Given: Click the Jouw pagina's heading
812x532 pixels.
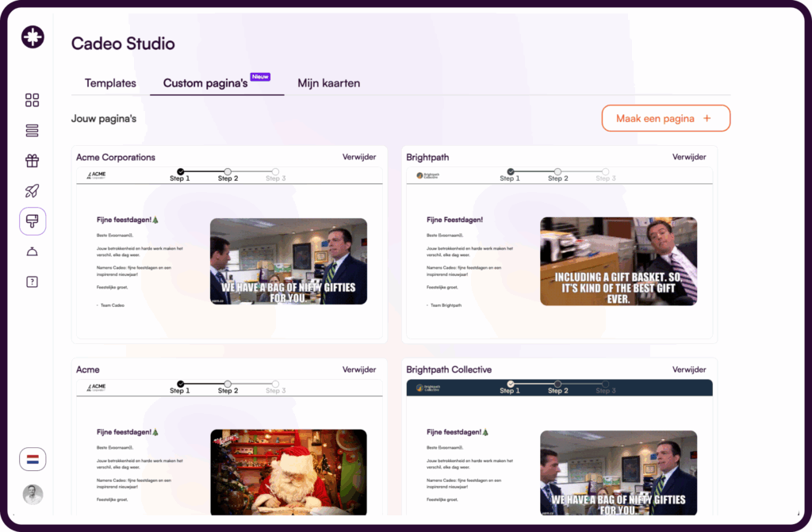Looking at the screenshot, I should point(104,119).
